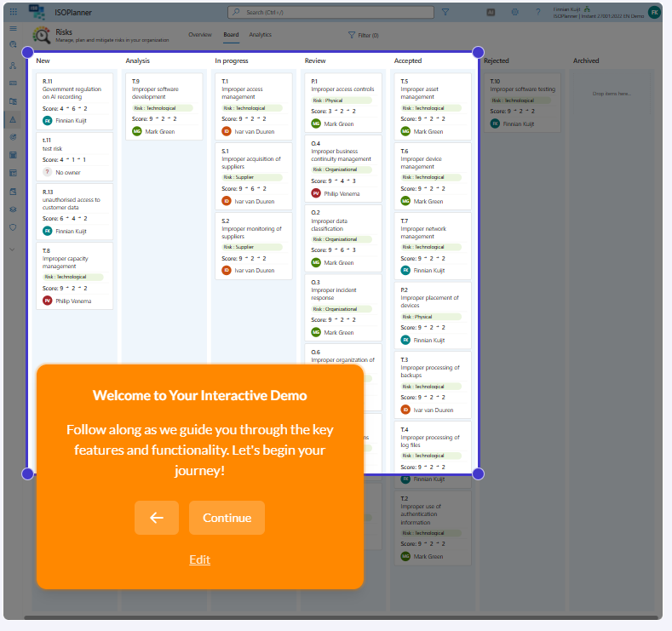Viewport: 672px width, 631px height.
Task: Click the top bar filter funnel icon
Action: pos(445,12)
